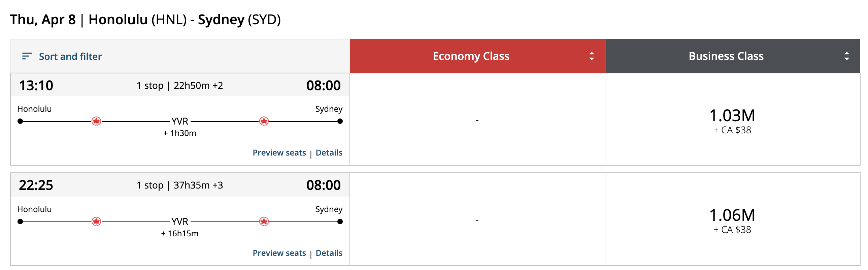Select the Business Class column header
868x270 pixels.
[x=726, y=56]
